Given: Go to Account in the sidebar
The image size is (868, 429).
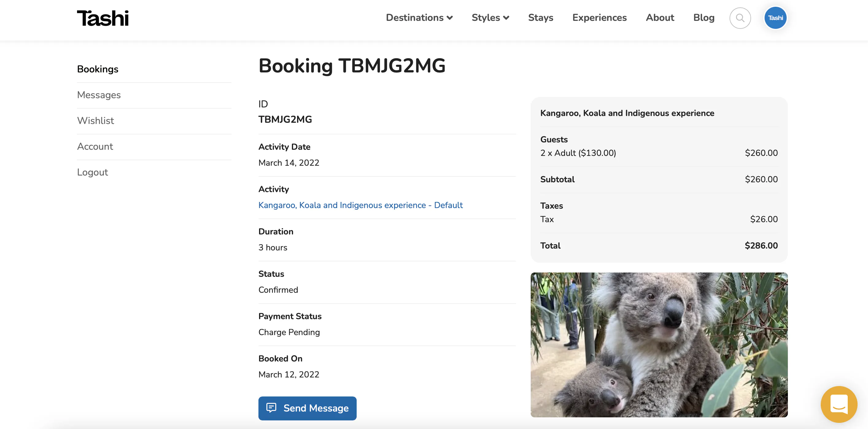Looking at the screenshot, I should (x=95, y=147).
